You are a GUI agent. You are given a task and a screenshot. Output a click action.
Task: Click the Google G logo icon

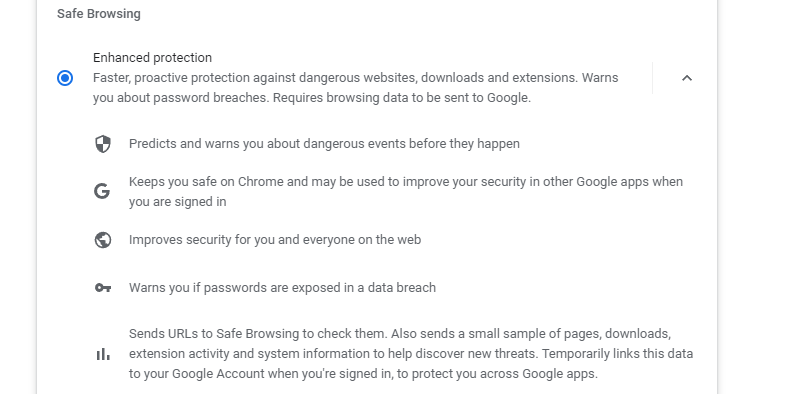102,191
